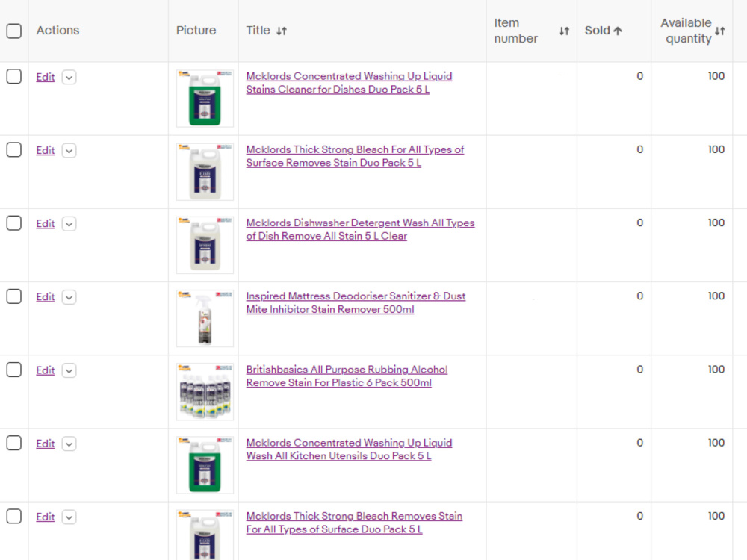
Task: Open Inspired Mattress Deodoriser Sanitizer title link
Action: pos(356,303)
